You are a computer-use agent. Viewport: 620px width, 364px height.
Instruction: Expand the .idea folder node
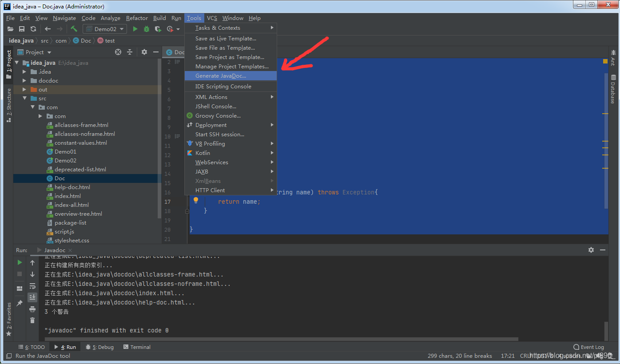click(x=25, y=71)
